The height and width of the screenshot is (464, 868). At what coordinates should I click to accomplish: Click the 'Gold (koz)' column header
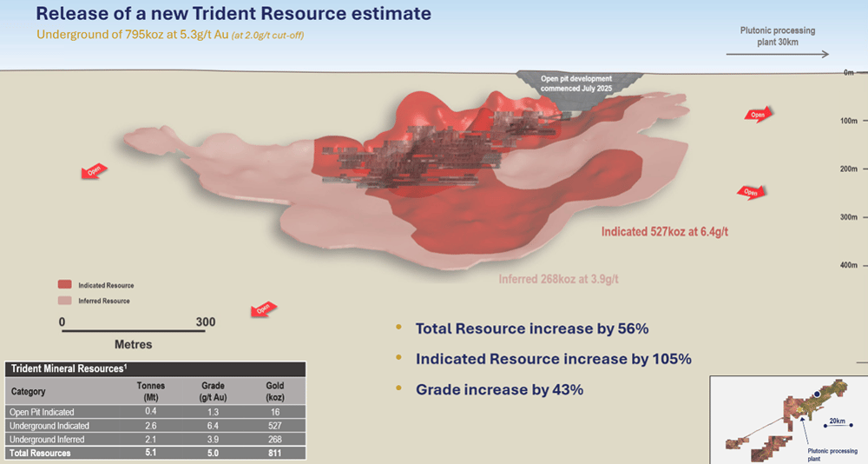click(x=274, y=391)
